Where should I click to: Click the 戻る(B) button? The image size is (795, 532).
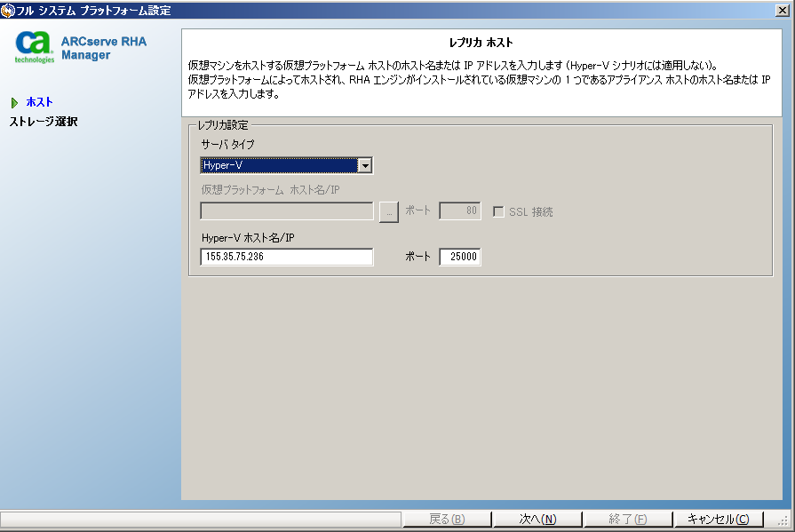pyautogui.click(x=447, y=520)
